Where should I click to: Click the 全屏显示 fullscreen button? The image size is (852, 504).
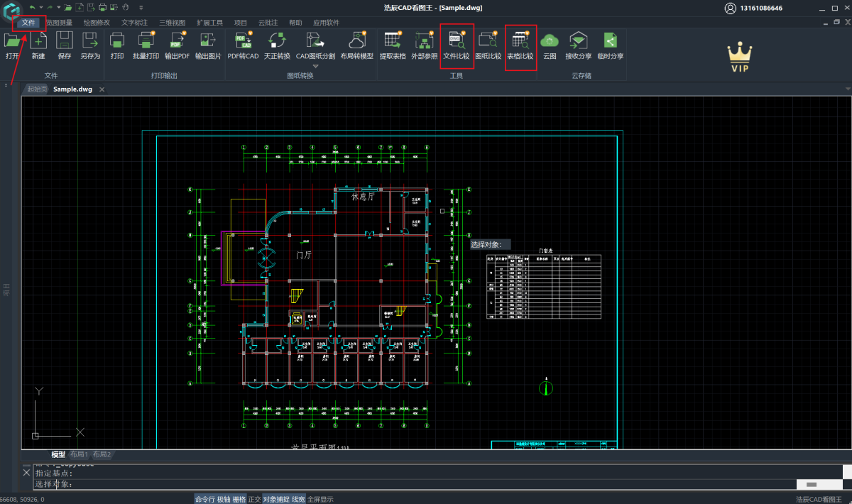point(320,499)
